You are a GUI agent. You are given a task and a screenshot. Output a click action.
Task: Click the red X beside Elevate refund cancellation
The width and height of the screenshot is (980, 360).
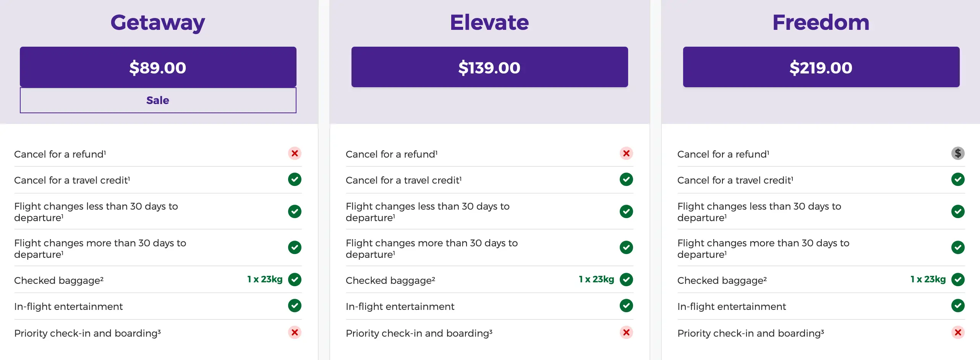tap(626, 154)
